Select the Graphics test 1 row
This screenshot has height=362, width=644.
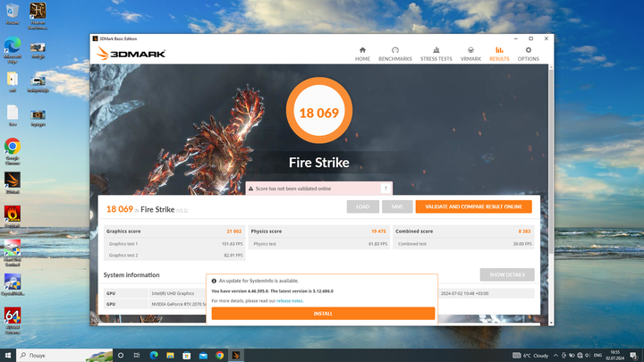[174, 244]
